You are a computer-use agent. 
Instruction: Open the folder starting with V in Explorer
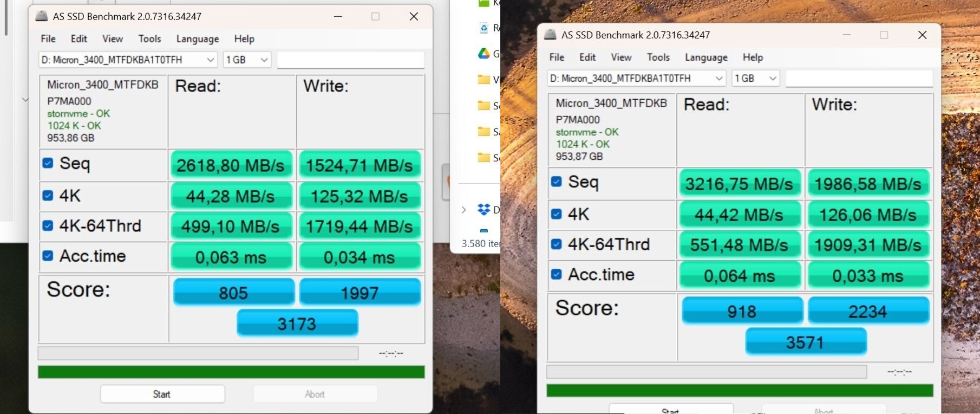pos(484,80)
